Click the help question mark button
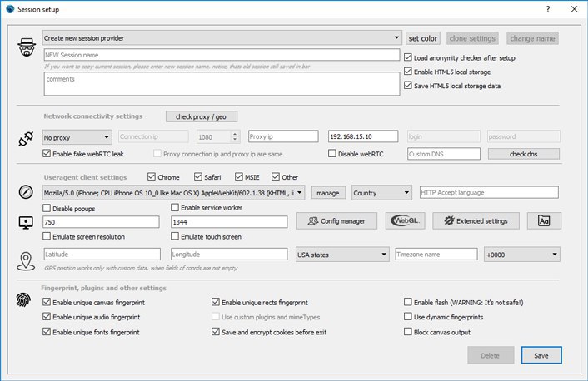The width and height of the screenshot is (588, 381). point(548,9)
